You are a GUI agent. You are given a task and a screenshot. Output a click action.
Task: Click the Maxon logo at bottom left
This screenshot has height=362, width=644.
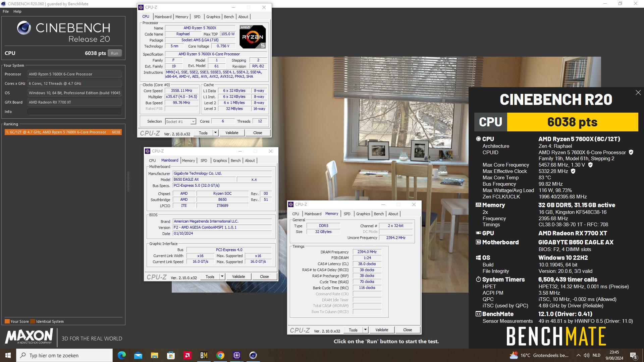pos(29,336)
